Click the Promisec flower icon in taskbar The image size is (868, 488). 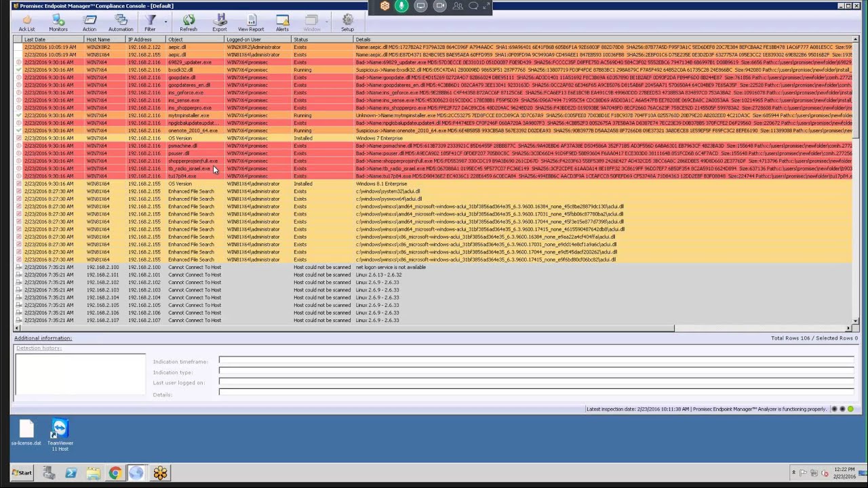[x=160, y=473]
